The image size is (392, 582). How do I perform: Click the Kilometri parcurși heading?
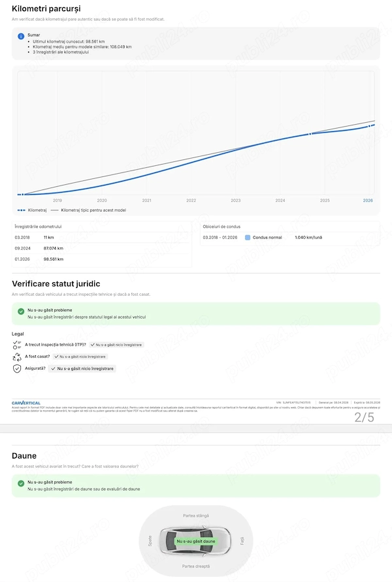pos(46,8)
